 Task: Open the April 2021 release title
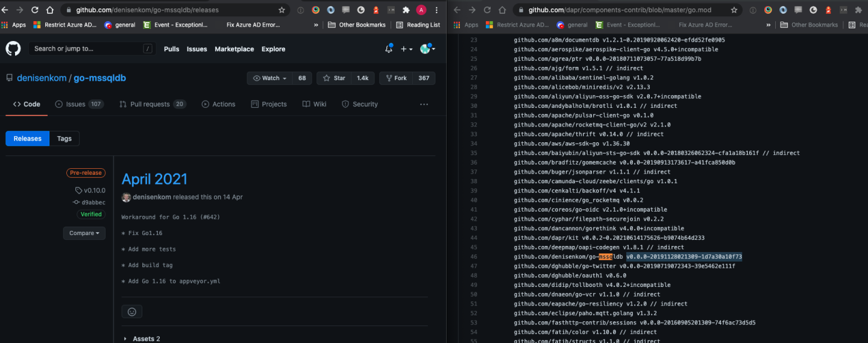tap(154, 179)
